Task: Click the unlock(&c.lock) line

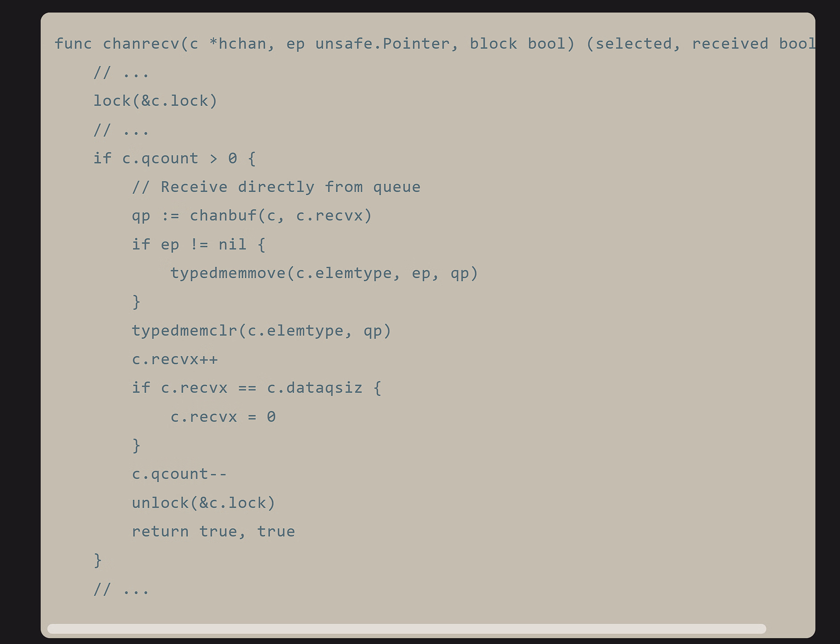Action: coord(203,503)
